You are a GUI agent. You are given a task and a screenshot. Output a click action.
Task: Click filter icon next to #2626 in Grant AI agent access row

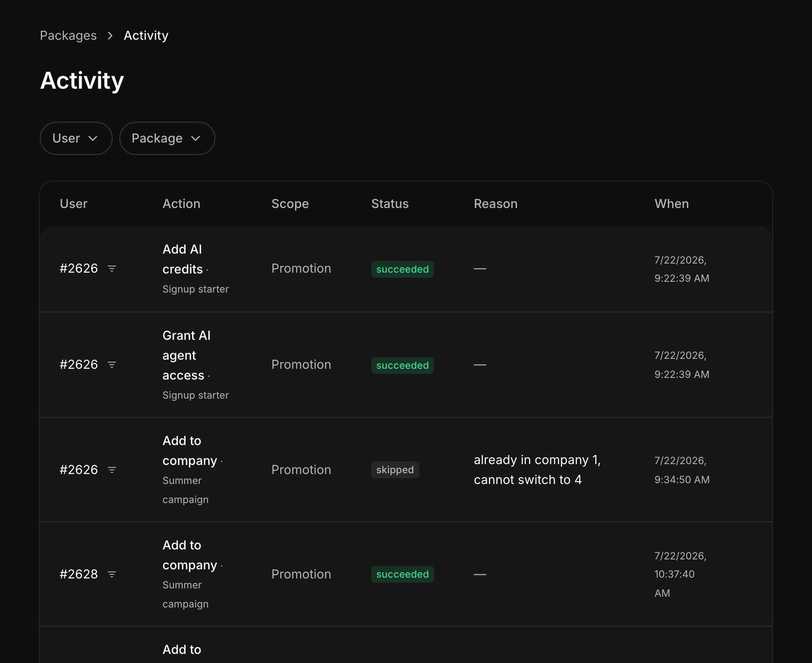pyautogui.click(x=112, y=365)
